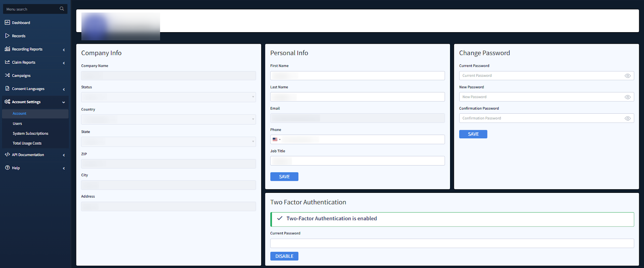Screen dimensions: 644x268
Task: Toggle New Password visibility eye icon
Action: 627,97
